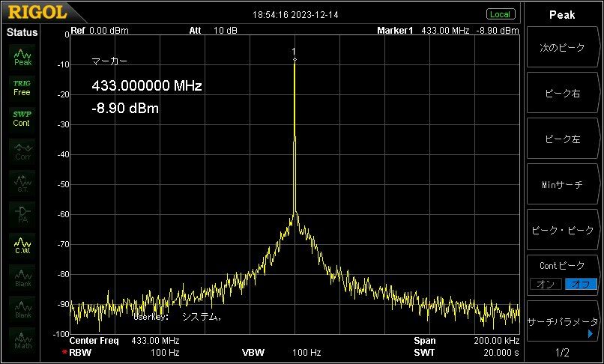Viewport: 604px width, 364px height.
Task: Activate the ピーク・ピーク softkey
Action: coord(563,230)
